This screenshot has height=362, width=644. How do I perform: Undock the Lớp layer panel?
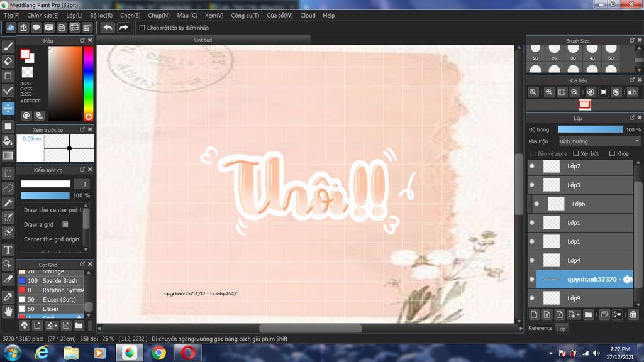click(x=631, y=118)
